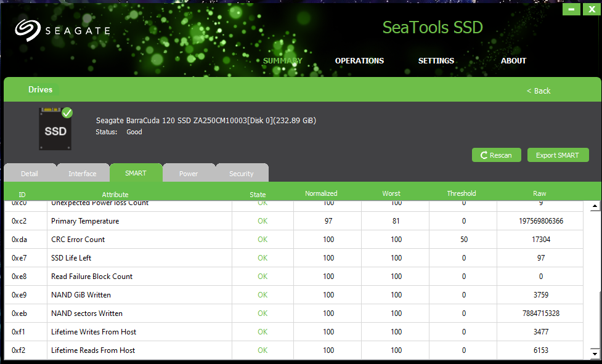Click the scrollbar down arrow
Screen dimensions: 602x364
point(595,354)
